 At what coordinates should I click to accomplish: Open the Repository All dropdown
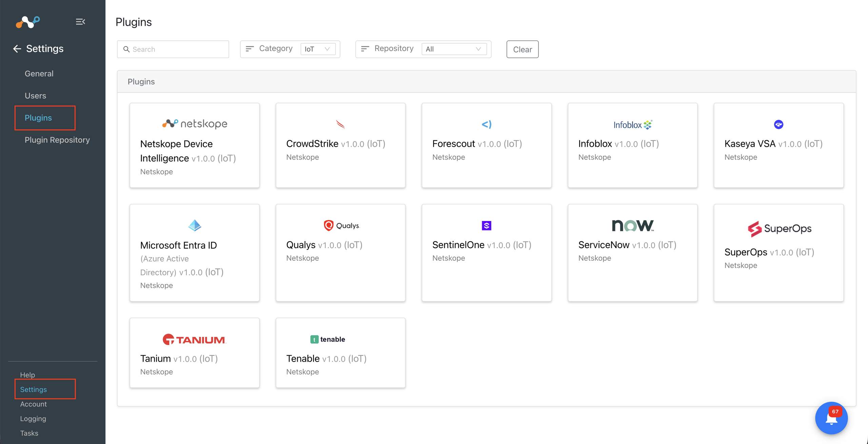pos(454,49)
